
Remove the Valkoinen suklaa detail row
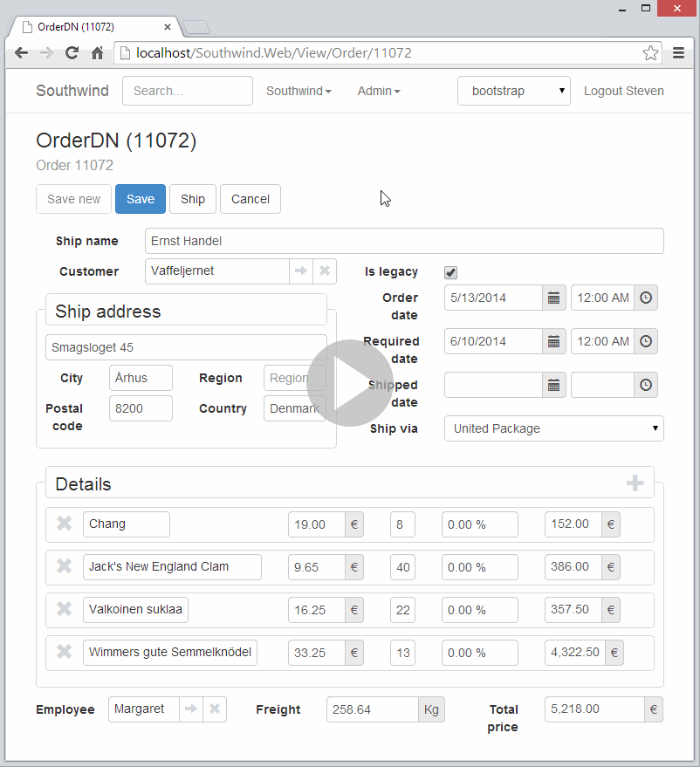pyautogui.click(x=64, y=609)
